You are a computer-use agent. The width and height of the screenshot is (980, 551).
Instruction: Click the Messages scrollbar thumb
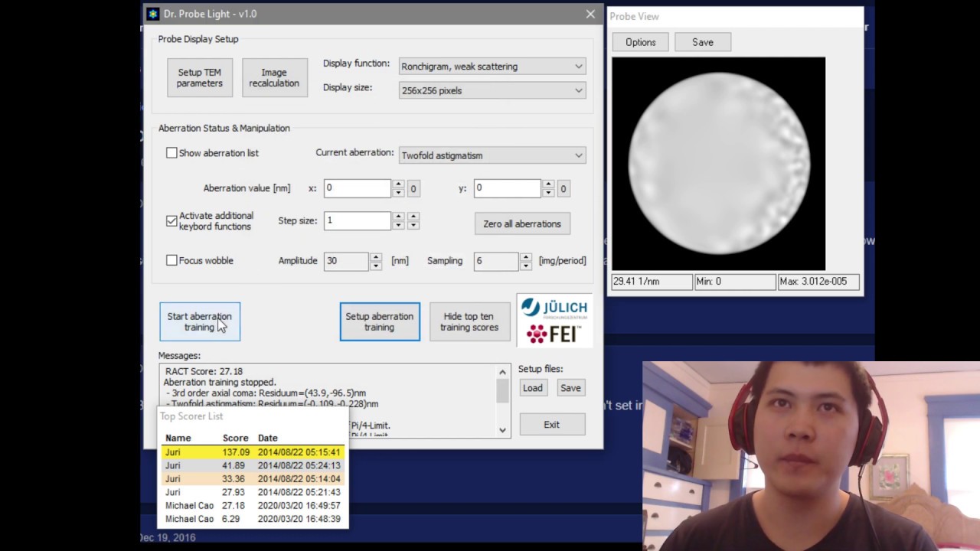coord(502,390)
